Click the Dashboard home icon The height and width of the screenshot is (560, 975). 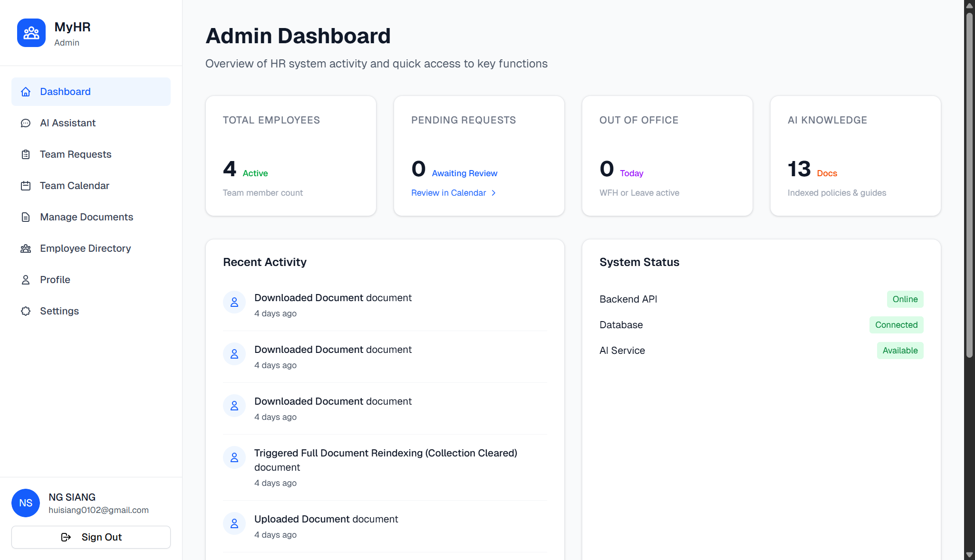click(26, 92)
